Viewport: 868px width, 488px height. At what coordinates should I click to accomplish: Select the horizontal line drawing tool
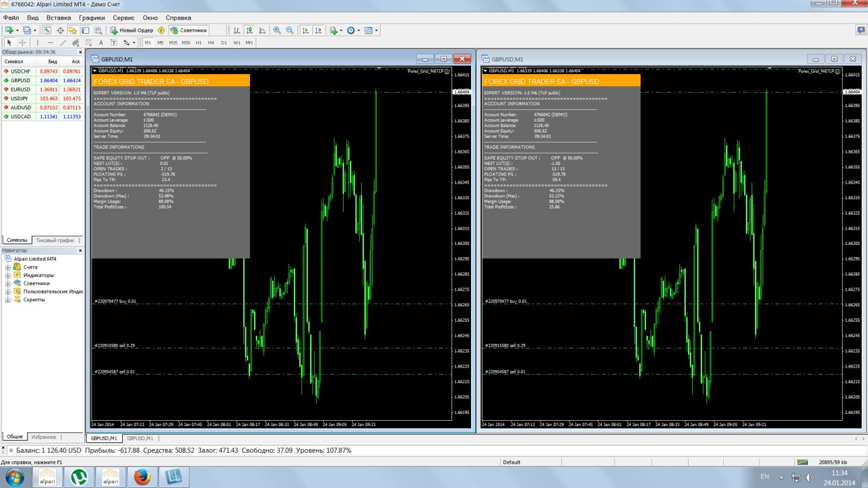coord(50,42)
